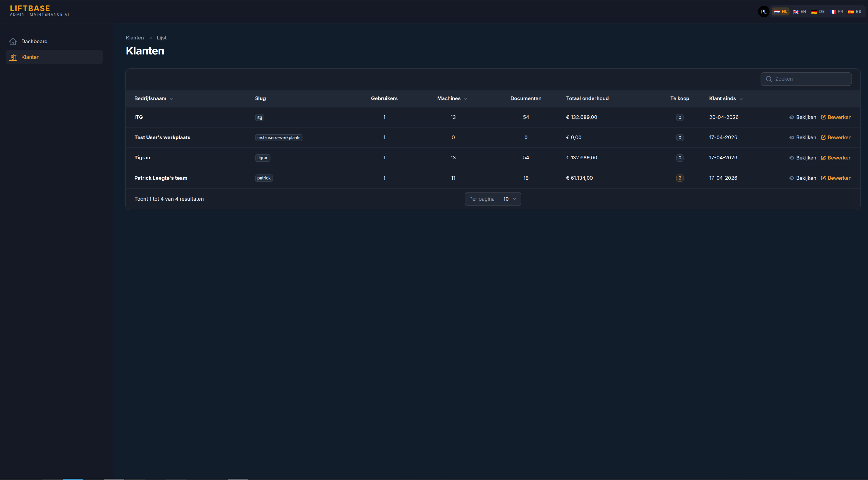The image size is (868, 480).
Task: Click the magnifier icon in the Zoeken field
Action: tap(769, 79)
